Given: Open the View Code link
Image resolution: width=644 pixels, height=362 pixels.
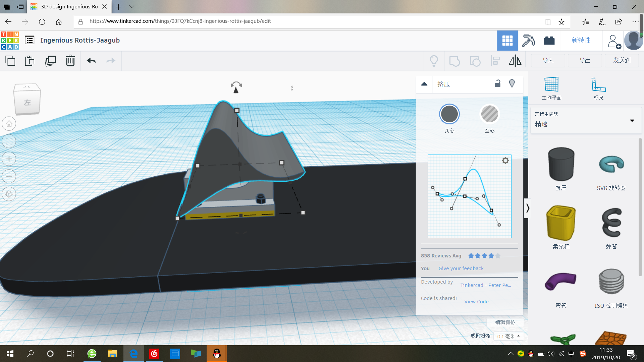Looking at the screenshot, I should [x=476, y=302].
